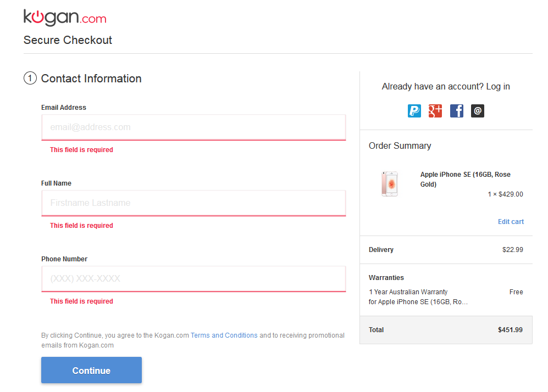The width and height of the screenshot is (548, 392).
Task: Click the Contact Information heading
Action: click(91, 79)
